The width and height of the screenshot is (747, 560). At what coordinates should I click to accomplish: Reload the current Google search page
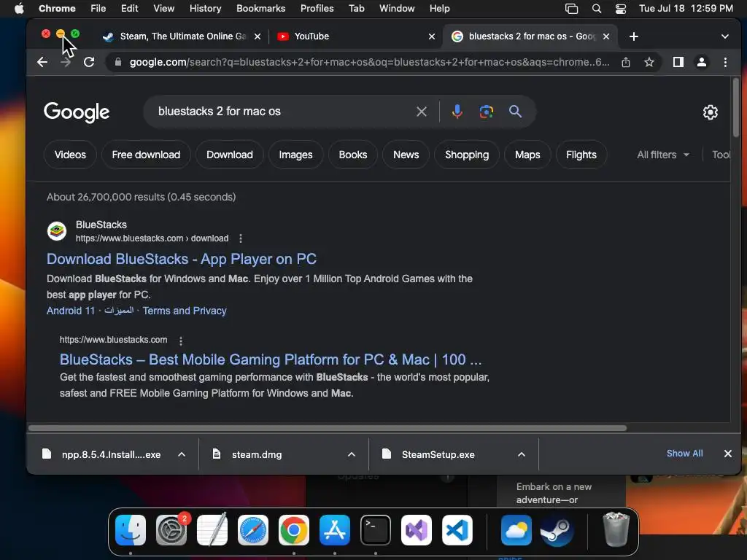(x=88, y=62)
